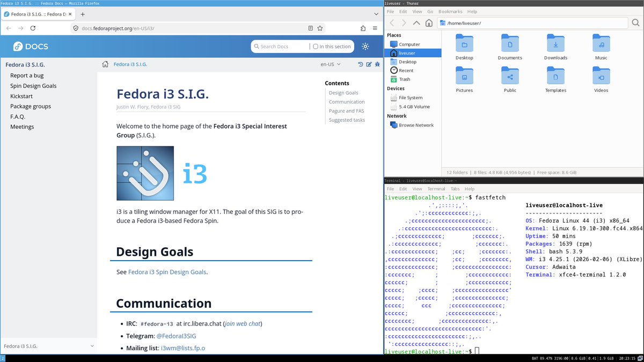Open page history icon in docs toolbar
This screenshot has height=362, width=644.
361,64
